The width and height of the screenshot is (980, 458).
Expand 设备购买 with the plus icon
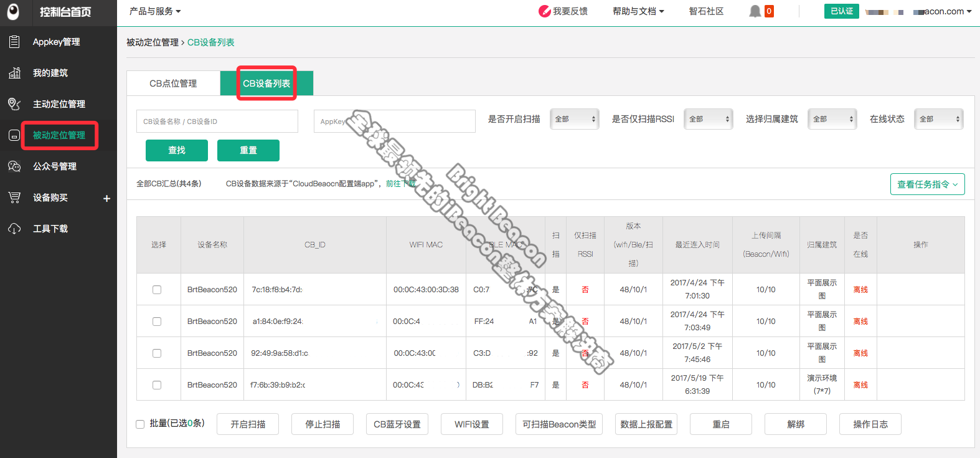[x=106, y=198]
